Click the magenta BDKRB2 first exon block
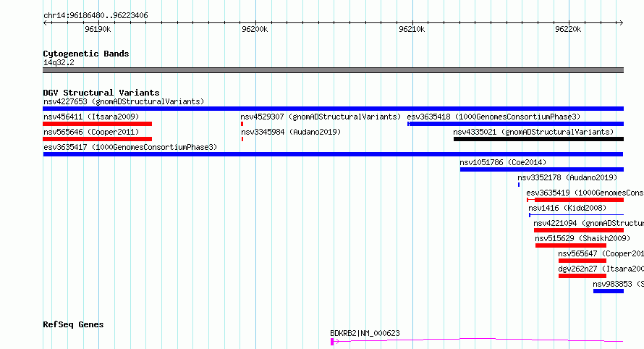The image size is (644, 349). (332, 342)
